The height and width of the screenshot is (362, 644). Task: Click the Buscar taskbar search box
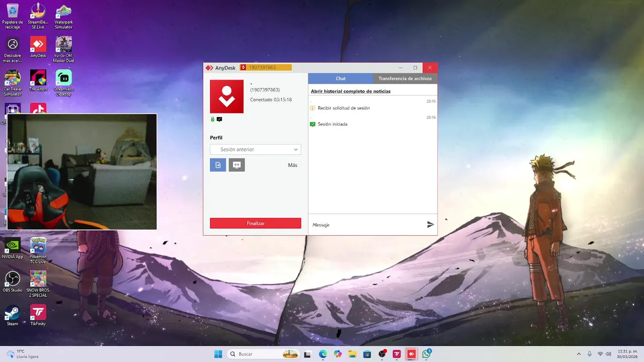[264, 354]
